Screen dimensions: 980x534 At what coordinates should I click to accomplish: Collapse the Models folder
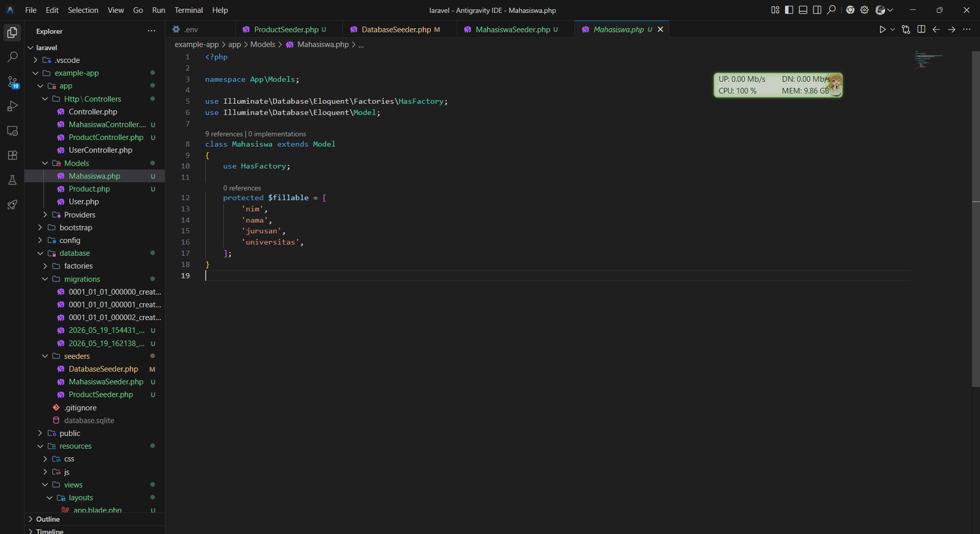click(95, 163)
